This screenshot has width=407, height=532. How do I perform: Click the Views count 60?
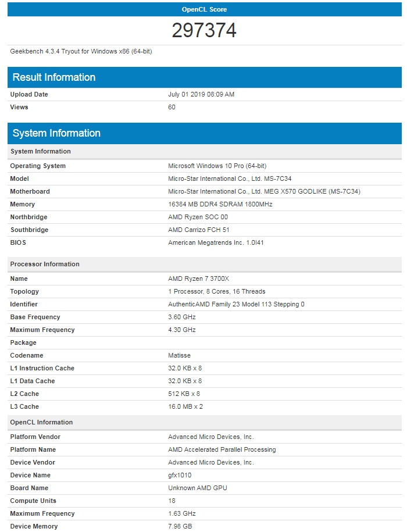(172, 107)
